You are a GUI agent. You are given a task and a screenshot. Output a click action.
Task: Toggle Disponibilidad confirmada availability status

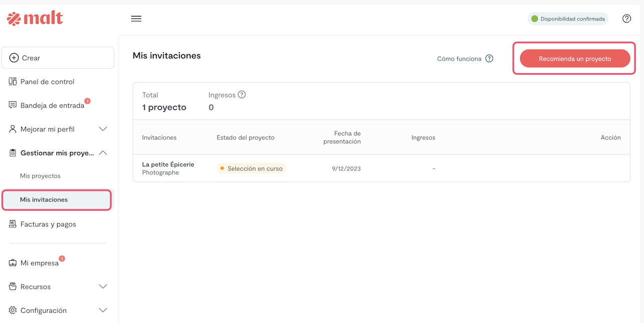click(x=568, y=19)
